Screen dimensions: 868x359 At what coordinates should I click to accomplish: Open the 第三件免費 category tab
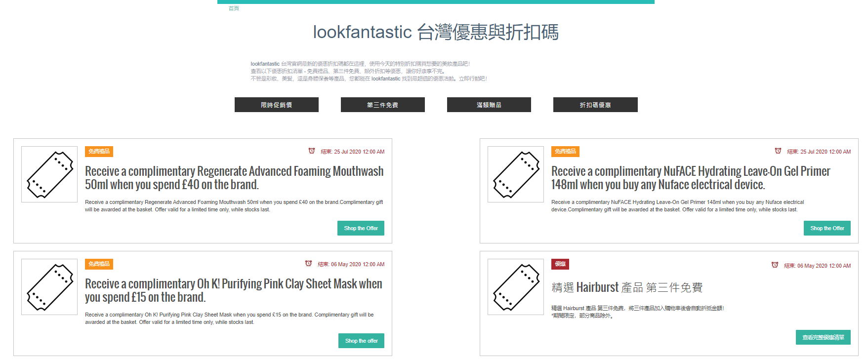[x=383, y=105]
